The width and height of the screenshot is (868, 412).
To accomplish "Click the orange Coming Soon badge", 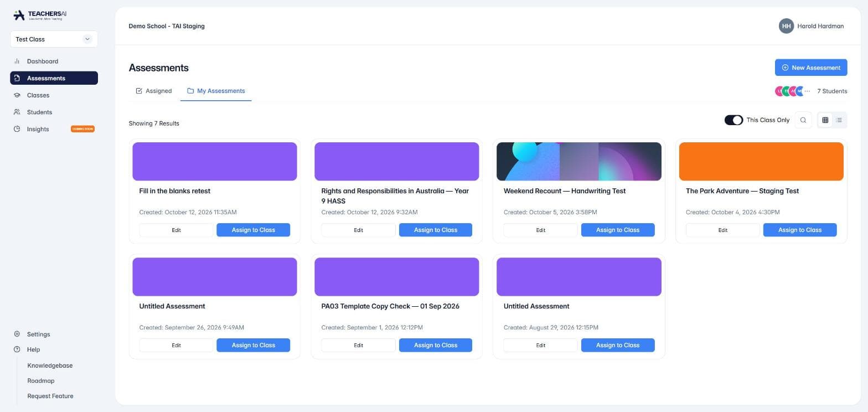I will pos(82,129).
